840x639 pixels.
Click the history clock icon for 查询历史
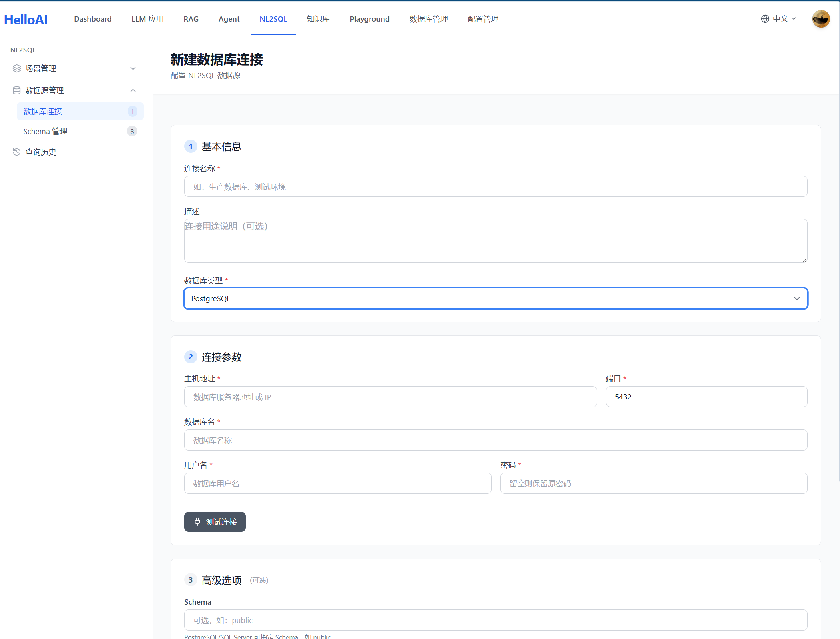point(17,152)
